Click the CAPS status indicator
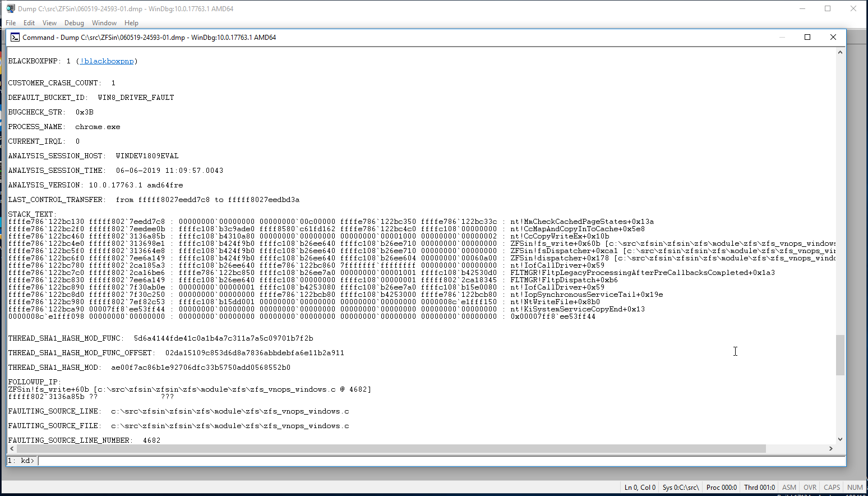 coord(832,488)
